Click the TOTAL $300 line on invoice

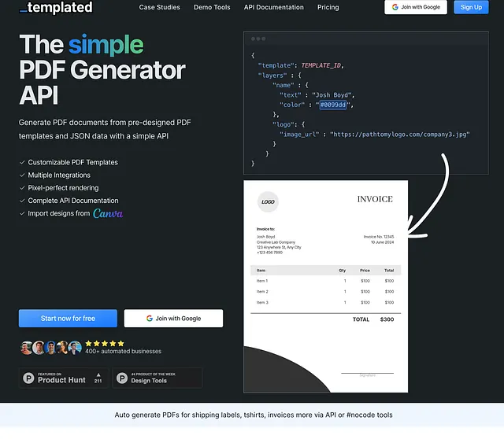pos(372,319)
